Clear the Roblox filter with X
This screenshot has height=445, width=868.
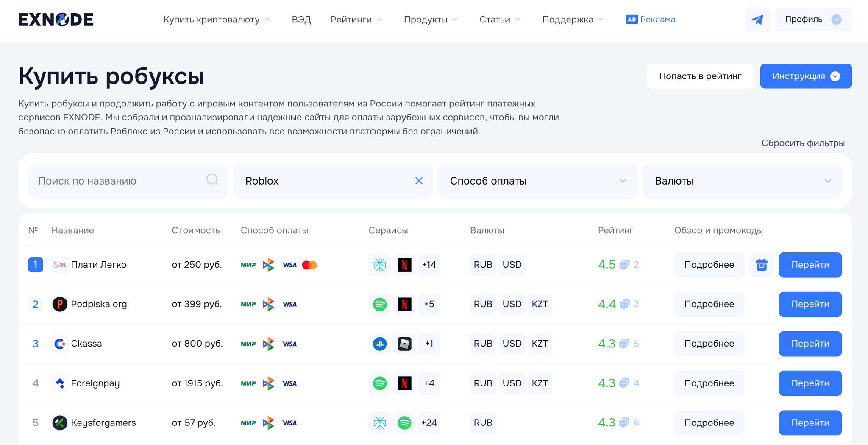click(x=419, y=181)
